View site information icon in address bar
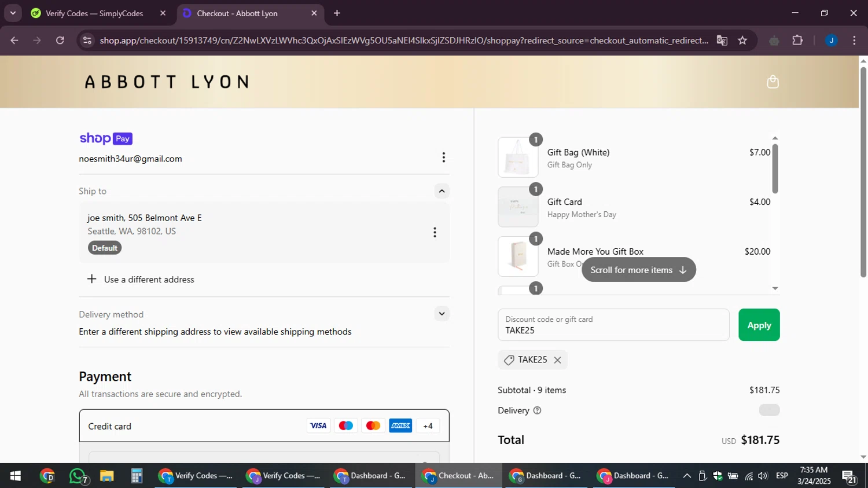 tap(87, 41)
